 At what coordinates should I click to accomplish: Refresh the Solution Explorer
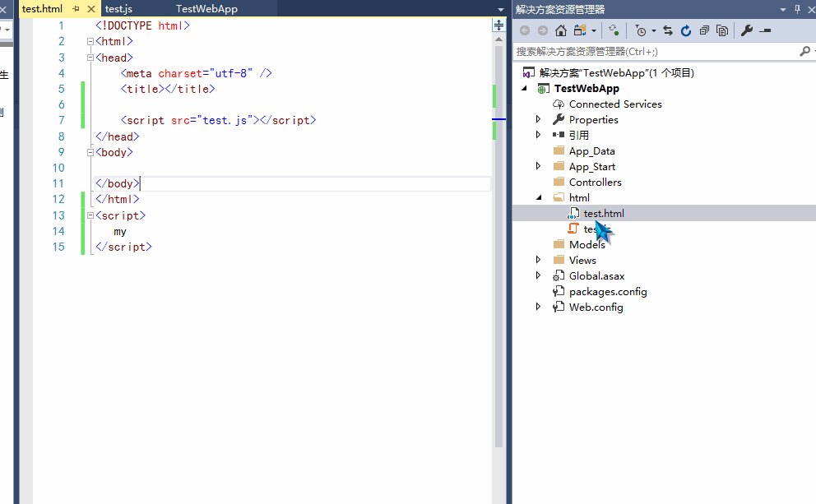687,29
